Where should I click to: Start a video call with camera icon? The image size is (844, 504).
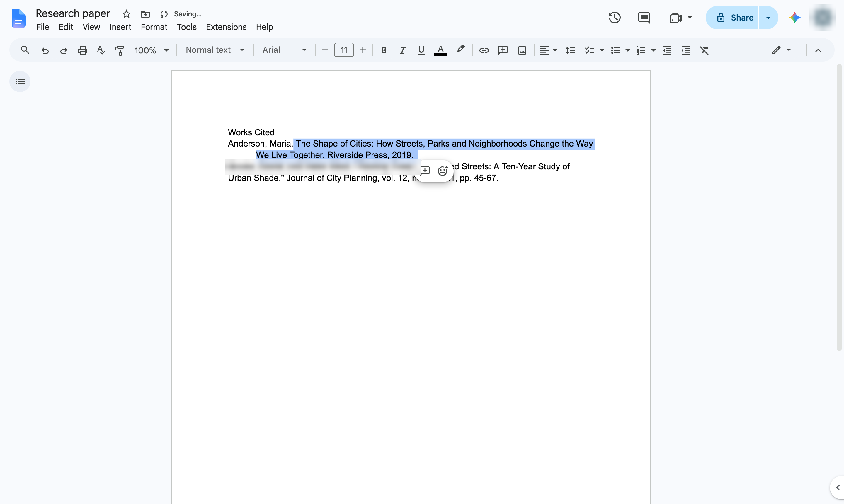click(x=675, y=18)
